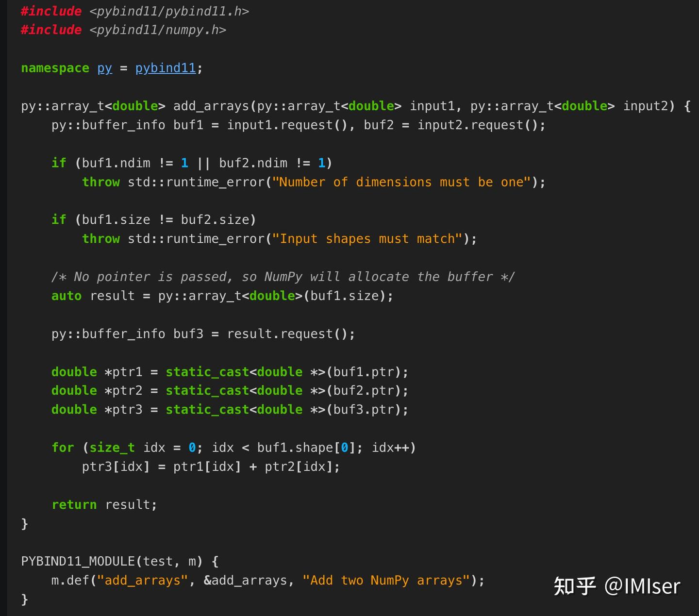Click the PYBIND11_MODULE macro name

coord(78,562)
